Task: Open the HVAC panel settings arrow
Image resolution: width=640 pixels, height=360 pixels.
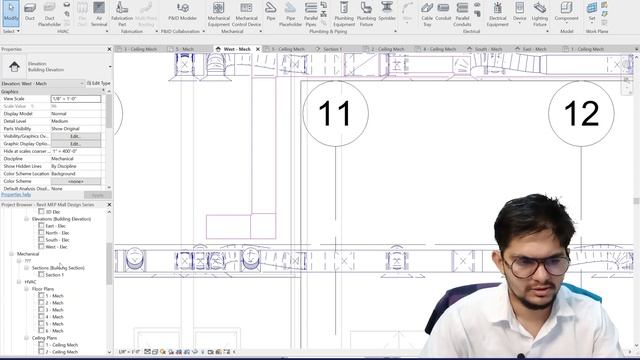Action: [x=107, y=31]
